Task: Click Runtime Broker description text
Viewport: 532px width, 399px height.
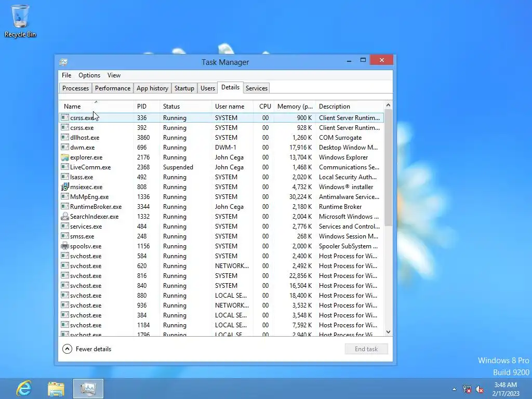Action: (x=340, y=206)
